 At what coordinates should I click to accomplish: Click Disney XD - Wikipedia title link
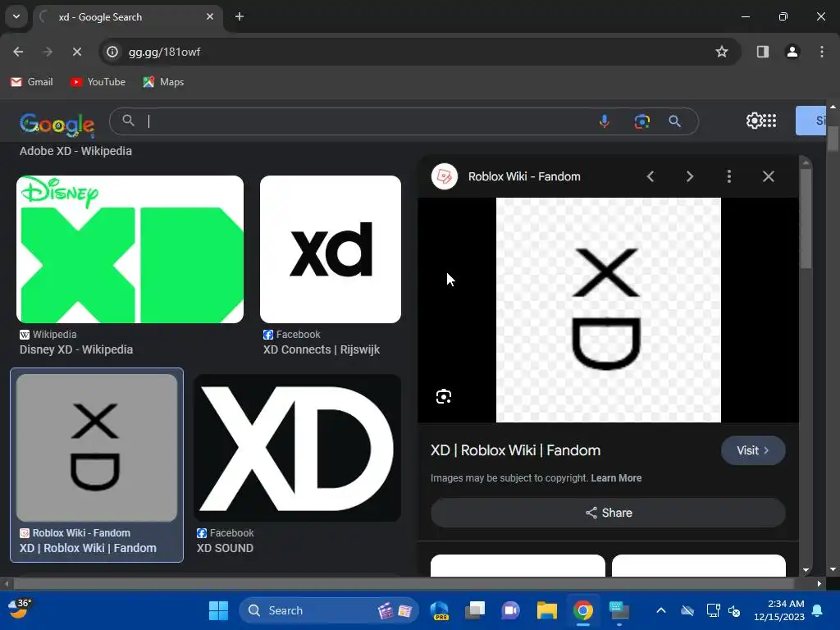click(x=76, y=349)
